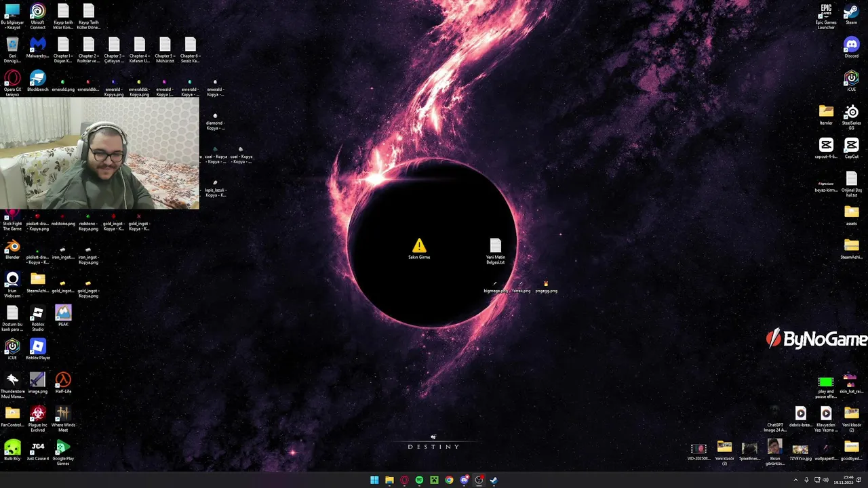The height and width of the screenshot is (488, 868).
Task: Select the Chapter 1 text file
Action: click(63, 50)
